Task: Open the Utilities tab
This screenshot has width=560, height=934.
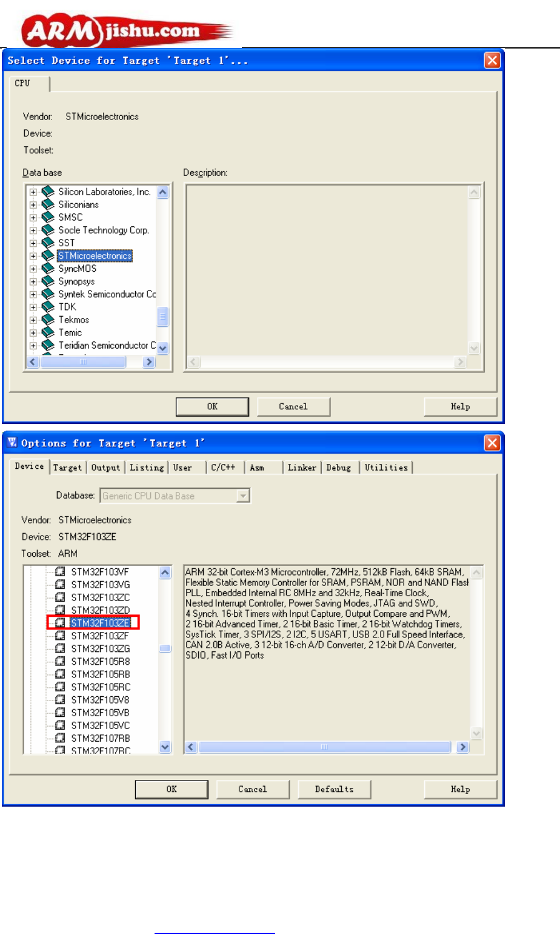Action: pyautogui.click(x=386, y=468)
